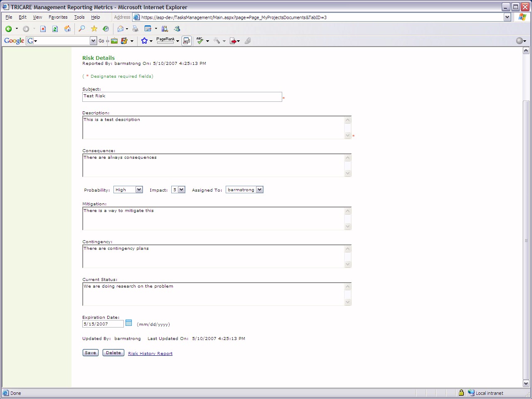Viewport: 532px width, 399px height.
Task: Click the browser Back arrow button
Action: point(8,29)
